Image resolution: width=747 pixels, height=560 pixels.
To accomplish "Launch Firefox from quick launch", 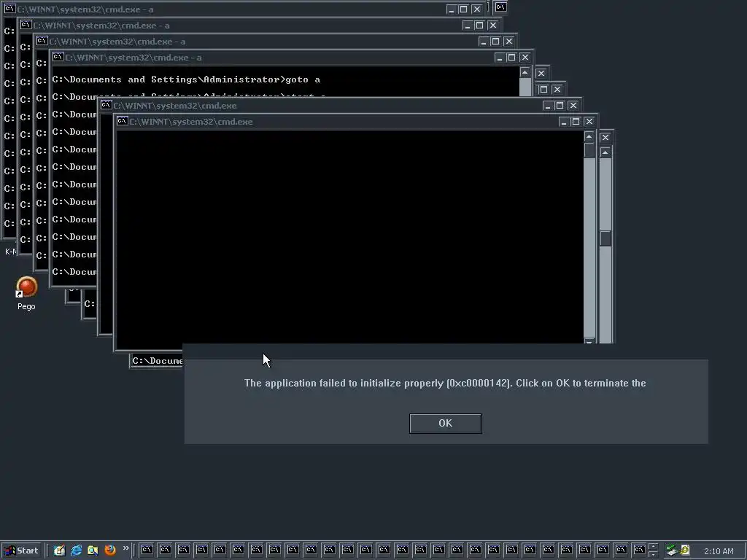I will pos(109,551).
